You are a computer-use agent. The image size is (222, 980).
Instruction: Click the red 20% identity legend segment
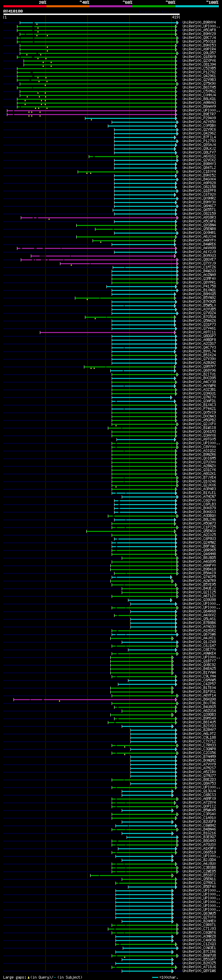point(25,6)
